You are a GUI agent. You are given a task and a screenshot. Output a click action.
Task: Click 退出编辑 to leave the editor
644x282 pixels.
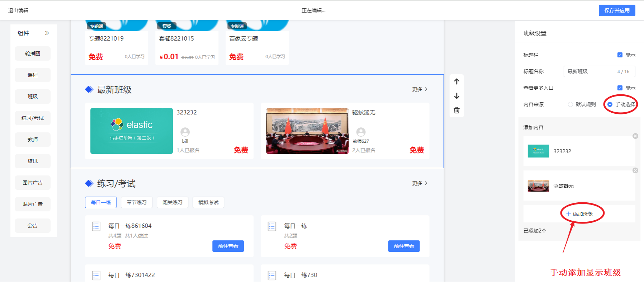pos(18,10)
